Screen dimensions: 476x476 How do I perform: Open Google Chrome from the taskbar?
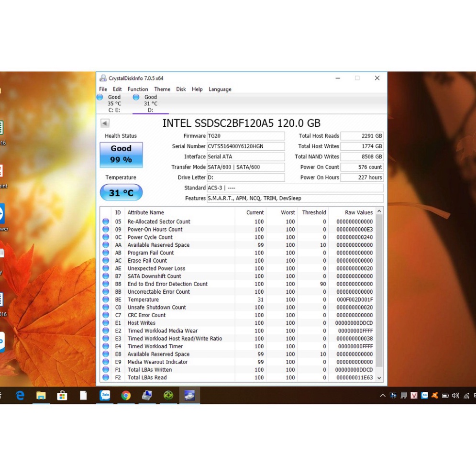[x=126, y=395]
